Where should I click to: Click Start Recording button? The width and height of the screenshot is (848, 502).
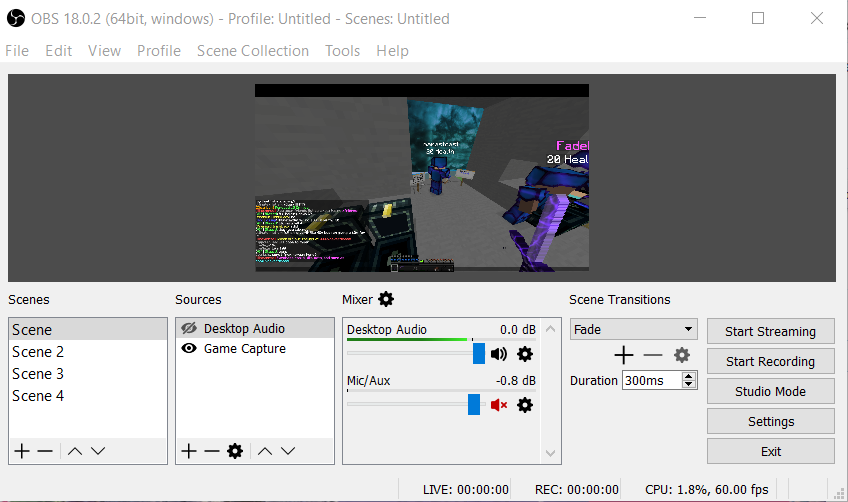tap(770, 361)
